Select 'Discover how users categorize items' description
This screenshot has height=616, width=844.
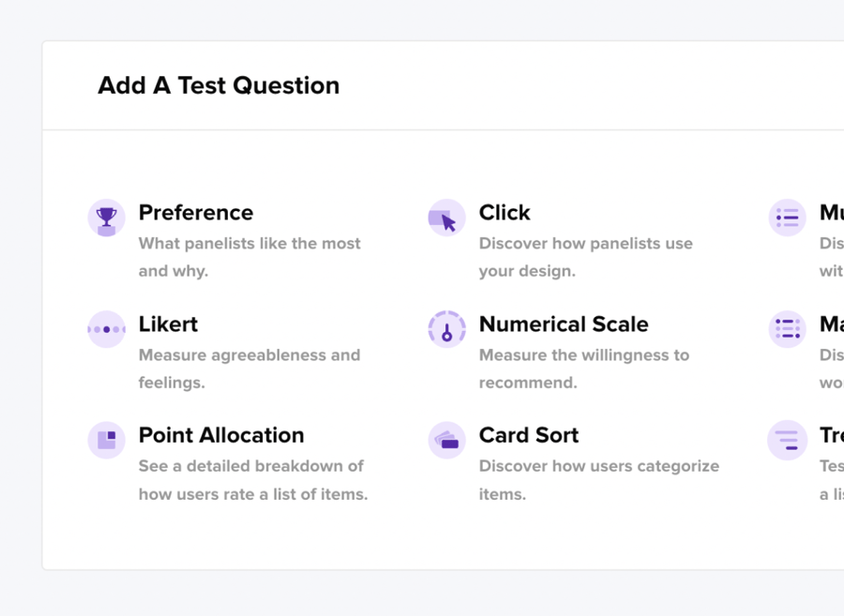click(599, 480)
